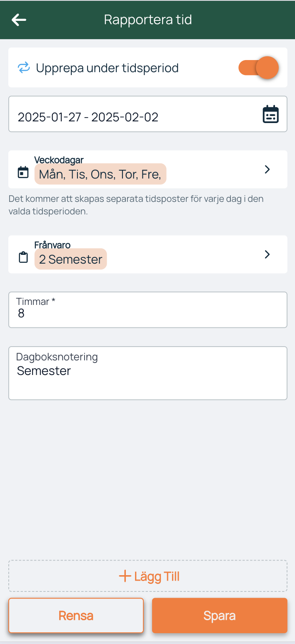Click the separate time entries helper text
The height and width of the screenshot is (644, 295).
(x=136, y=204)
